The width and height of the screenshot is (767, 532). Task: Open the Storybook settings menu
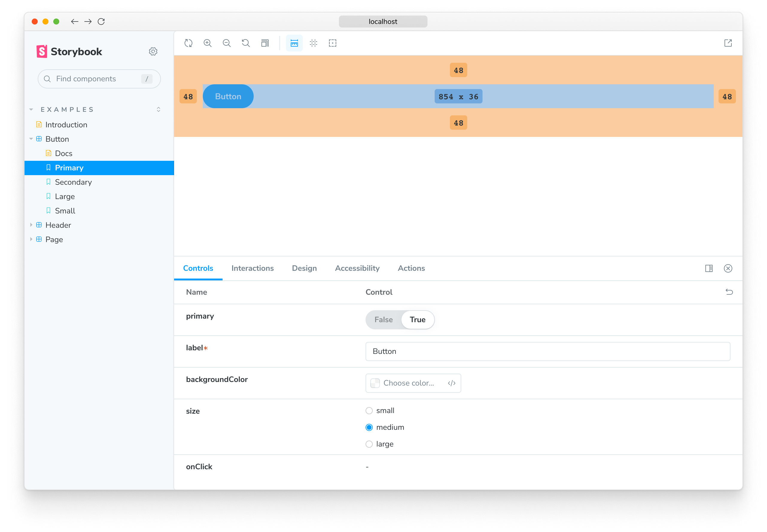153,51
